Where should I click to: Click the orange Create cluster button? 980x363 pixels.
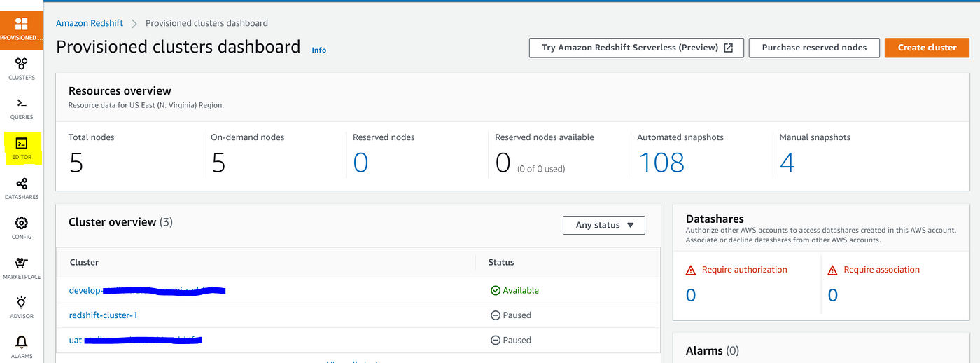(x=927, y=48)
